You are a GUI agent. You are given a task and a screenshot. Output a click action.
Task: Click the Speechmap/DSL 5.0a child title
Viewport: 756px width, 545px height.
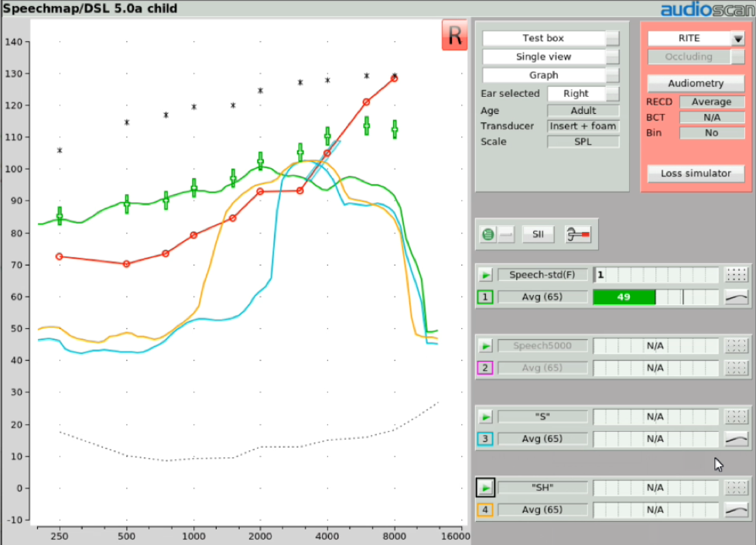91,9
